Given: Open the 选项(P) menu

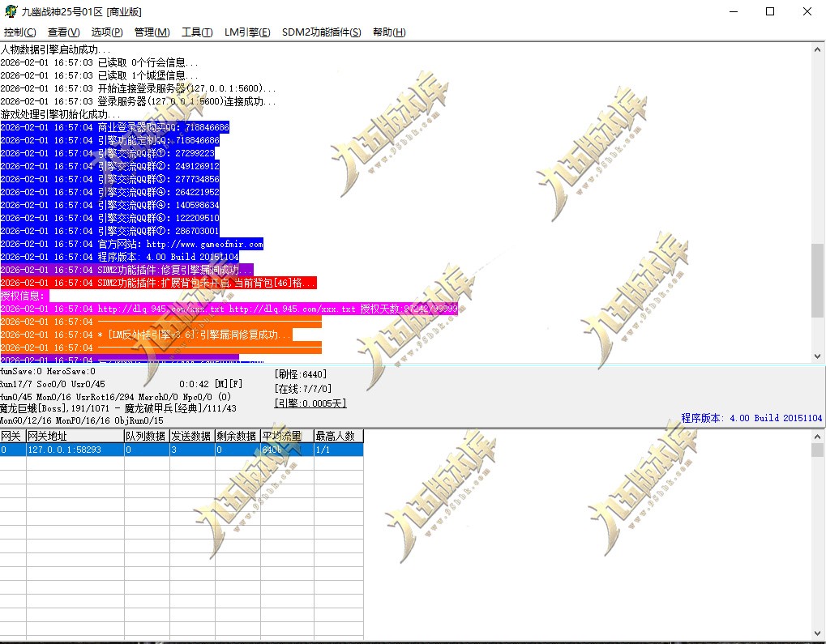Looking at the screenshot, I should (107, 32).
